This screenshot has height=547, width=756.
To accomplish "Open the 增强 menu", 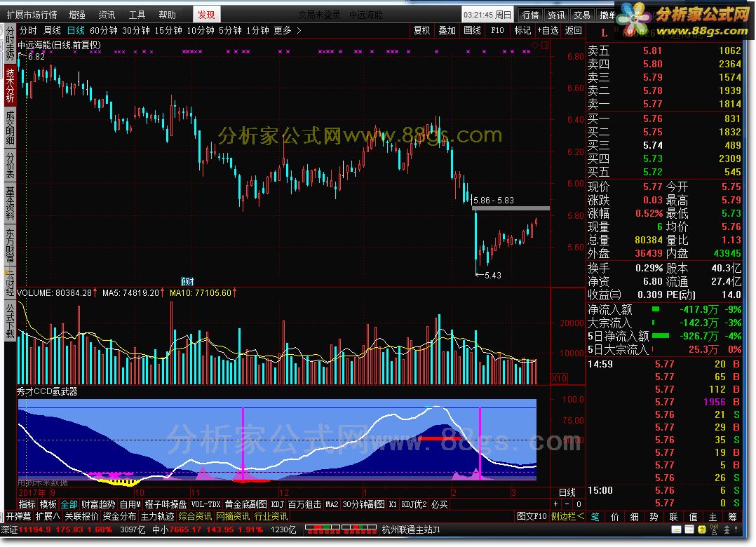I will pos(76,15).
